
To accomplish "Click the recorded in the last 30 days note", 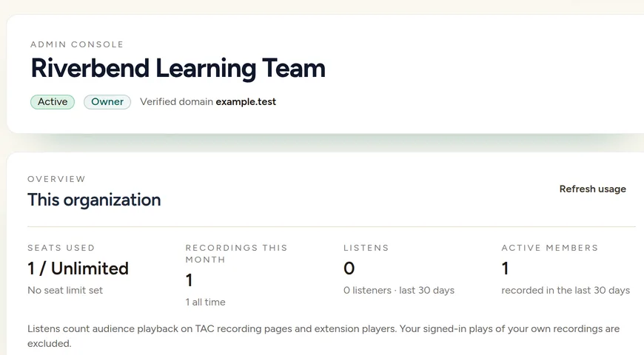I will pyautogui.click(x=566, y=290).
